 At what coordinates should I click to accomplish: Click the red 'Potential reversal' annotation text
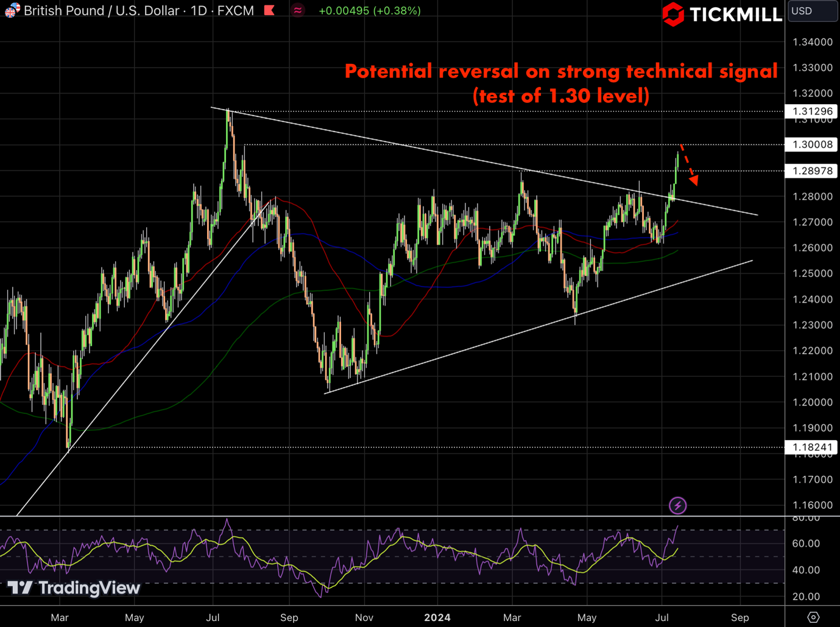pos(561,71)
